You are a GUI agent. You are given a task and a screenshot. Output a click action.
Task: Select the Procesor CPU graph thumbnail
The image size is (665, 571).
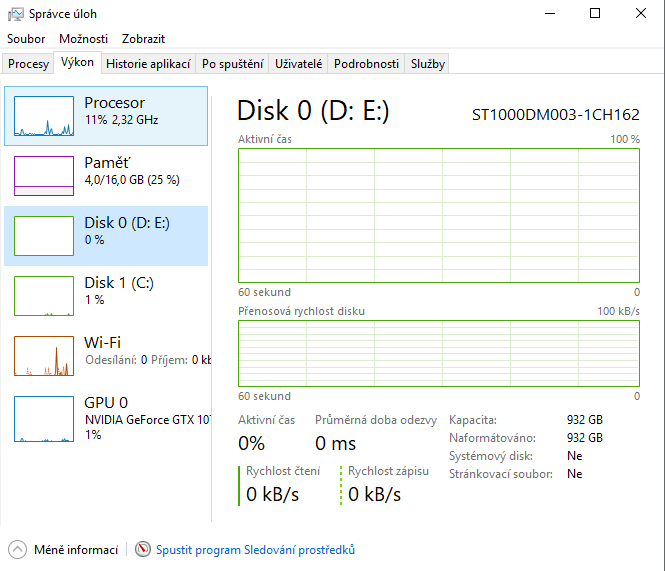[x=44, y=116]
